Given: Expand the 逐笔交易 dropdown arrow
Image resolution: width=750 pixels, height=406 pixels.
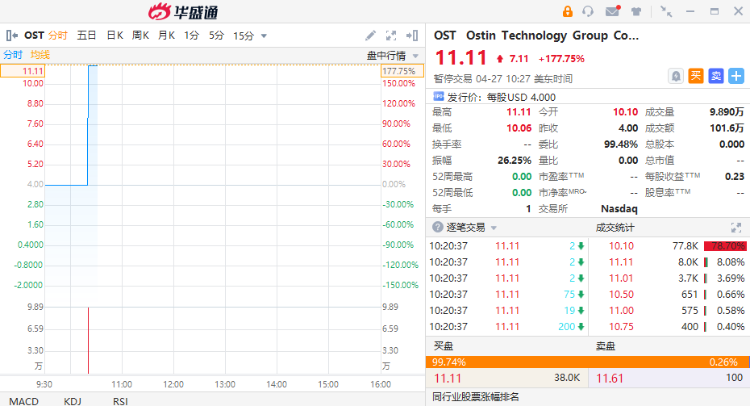Looking at the screenshot, I should click(495, 227).
